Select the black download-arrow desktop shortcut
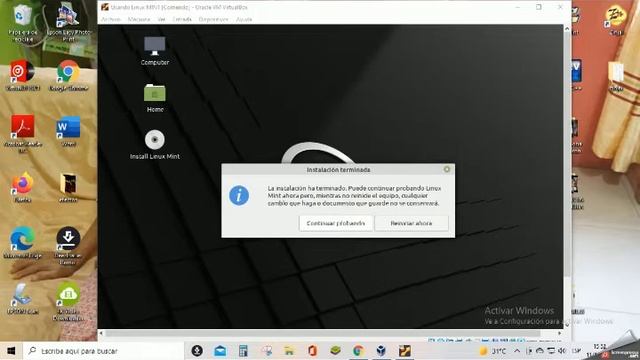Screen dimensions: 640x360 (68, 245)
